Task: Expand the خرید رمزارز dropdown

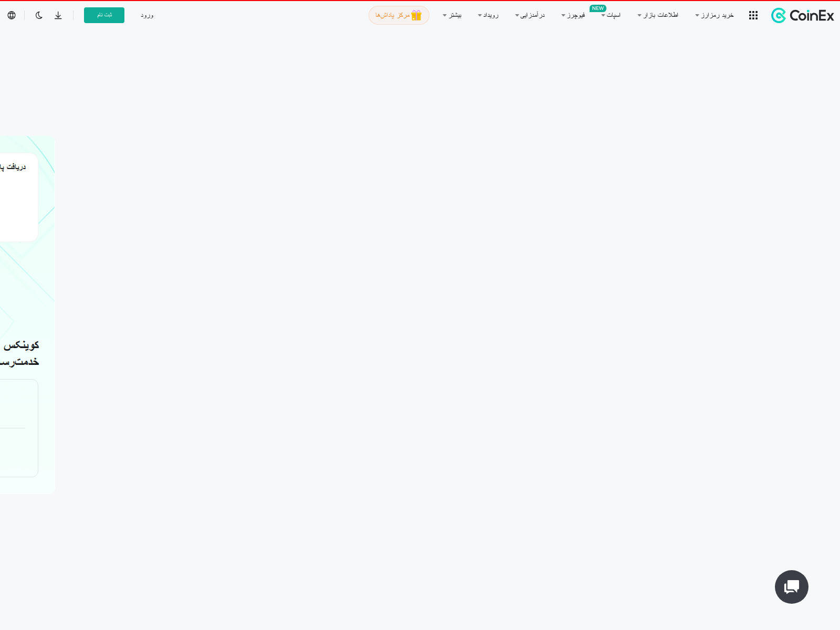Action: [715, 15]
